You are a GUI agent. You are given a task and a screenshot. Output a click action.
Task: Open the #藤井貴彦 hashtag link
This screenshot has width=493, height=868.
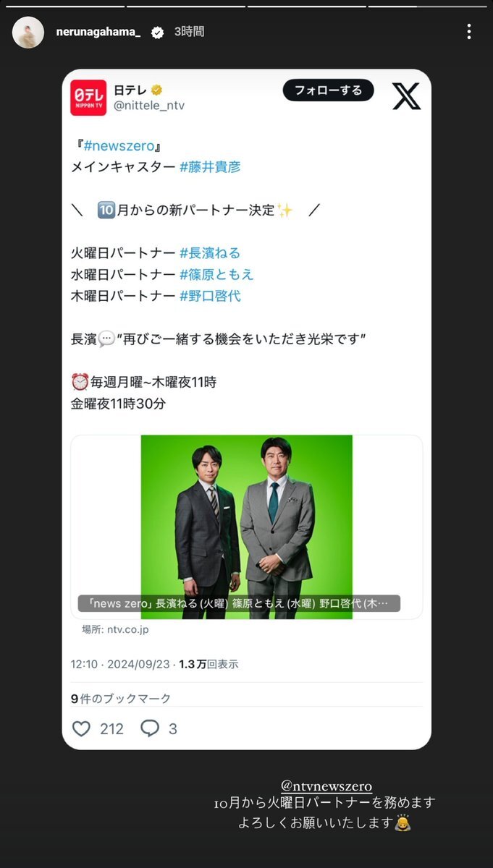pyautogui.click(x=210, y=167)
